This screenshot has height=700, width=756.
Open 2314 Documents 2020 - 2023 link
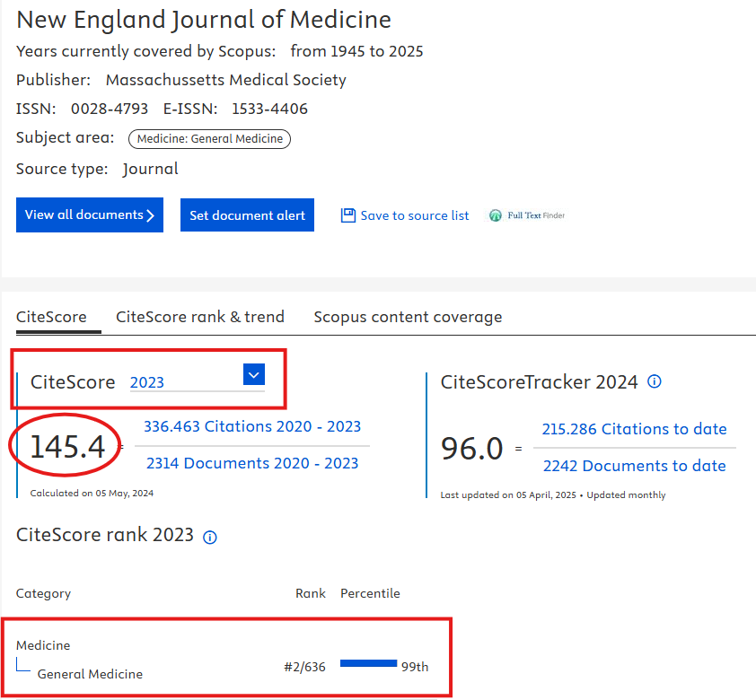click(252, 463)
